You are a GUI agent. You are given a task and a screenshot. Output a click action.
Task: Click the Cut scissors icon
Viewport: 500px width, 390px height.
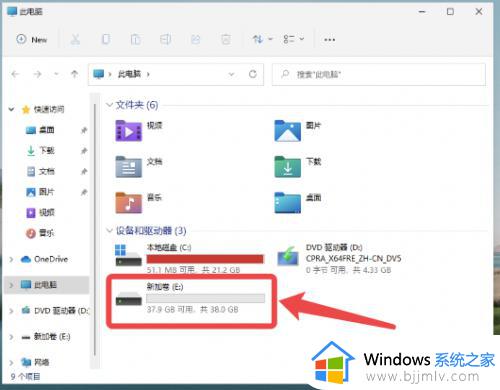point(75,39)
